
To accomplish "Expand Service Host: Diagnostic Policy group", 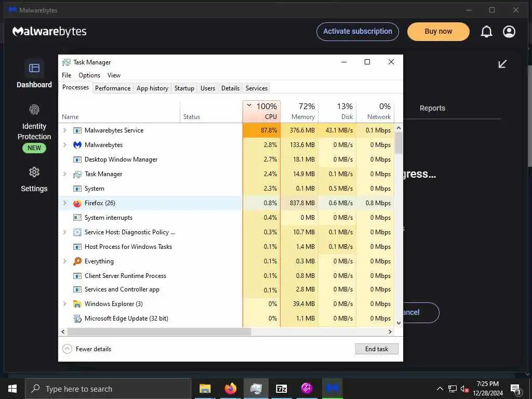I will click(x=64, y=232).
